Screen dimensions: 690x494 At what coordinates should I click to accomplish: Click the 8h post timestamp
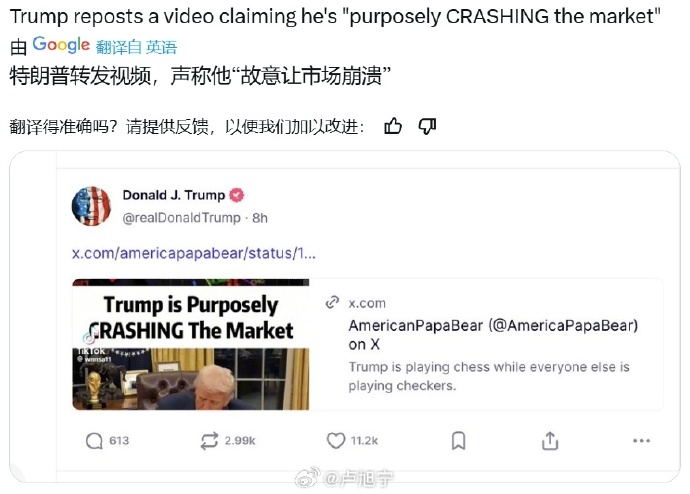click(x=260, y=218)
